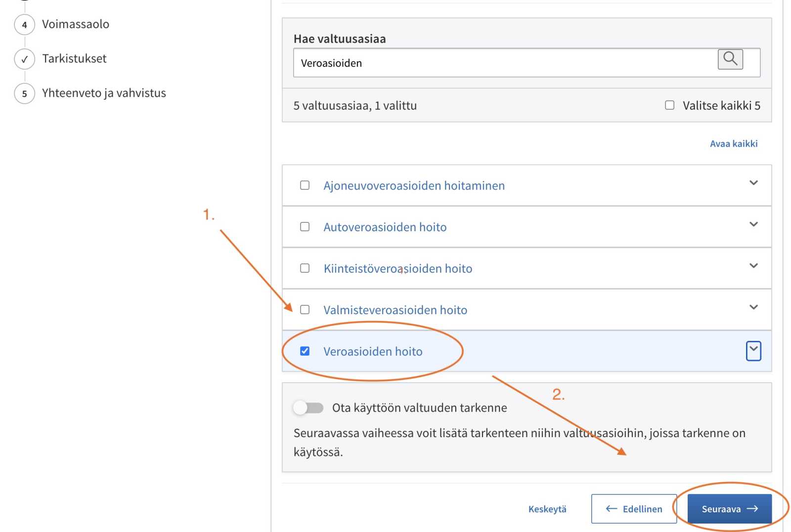
Task: Open Kiinteistöveroasioiden hoito link
Action: coord(398,269)
